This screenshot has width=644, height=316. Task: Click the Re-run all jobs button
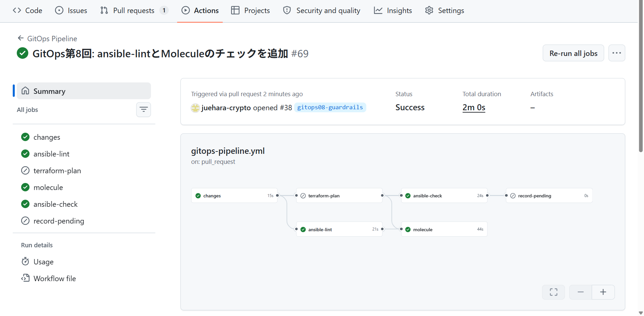pyautogui.click(x=573, y=53)
